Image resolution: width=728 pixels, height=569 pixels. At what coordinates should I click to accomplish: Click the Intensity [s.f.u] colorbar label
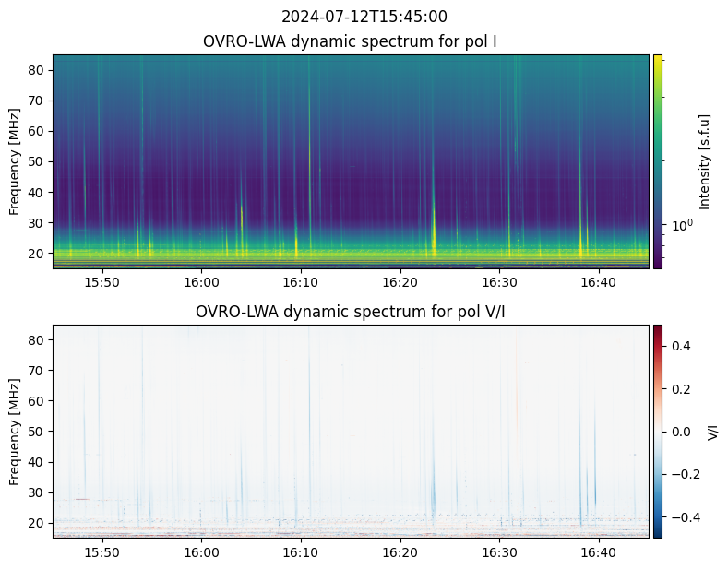(x=706, y=161)
